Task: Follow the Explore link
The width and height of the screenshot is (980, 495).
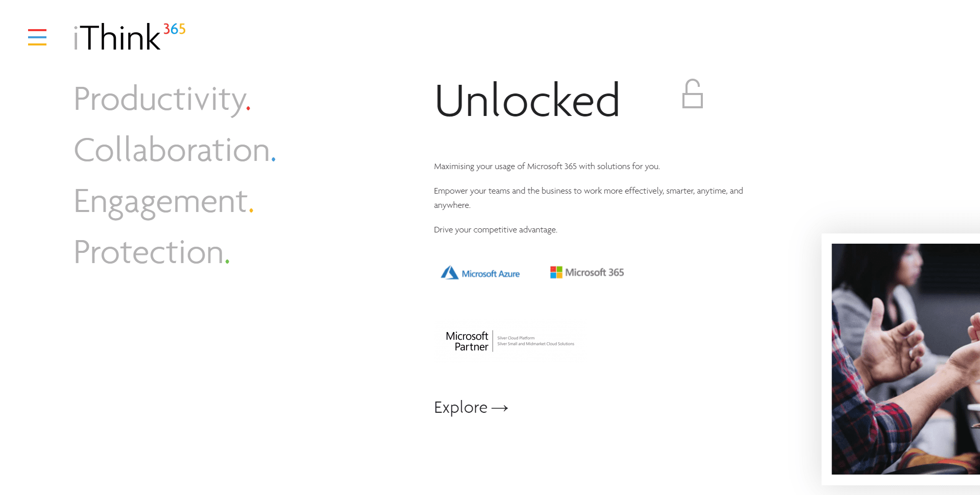Action: coord(460,407)
